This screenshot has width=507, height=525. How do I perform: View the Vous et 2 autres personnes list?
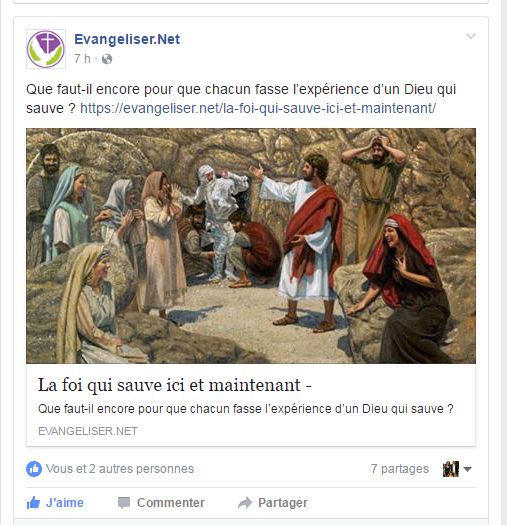pos(120,469)
